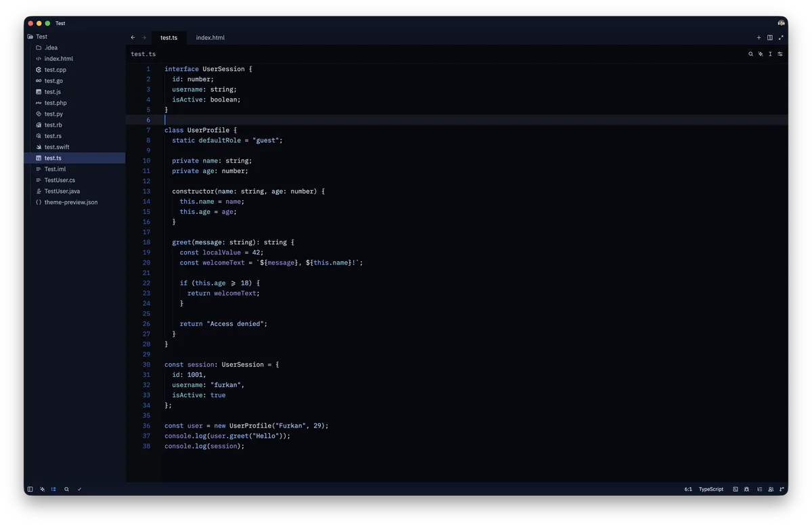Open editor controls sliders icon in breadcrumb bar
The height and width of the screenshot is (527, 812).
click(780, 54)
